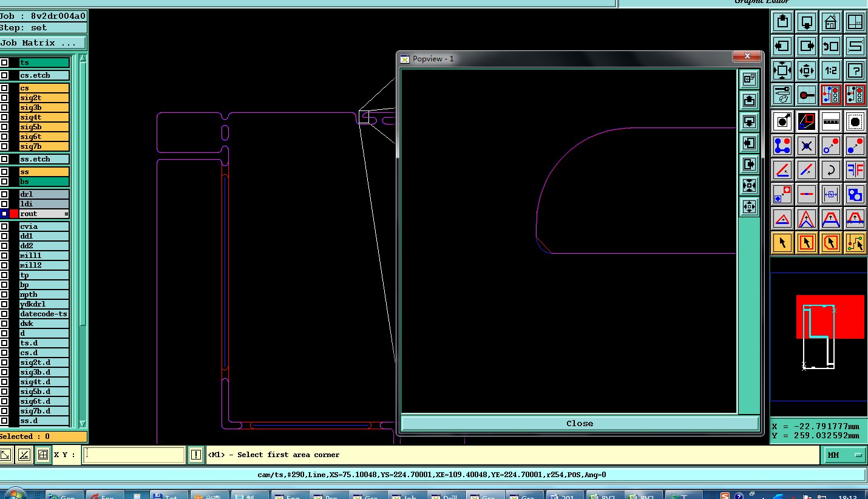The height and width of the screenshot is (499, 868).
Task: Toggle checkbox for layer ss.etch
Action: [4, 159]
